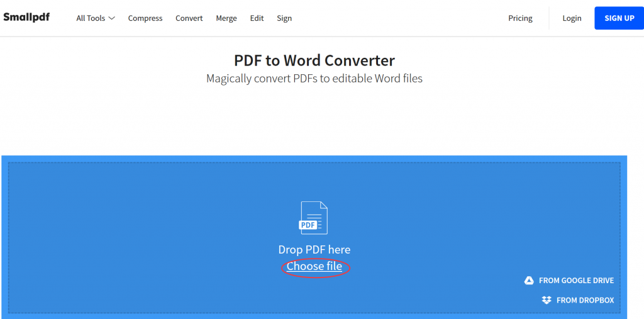Open the Sign tool link

284,18
